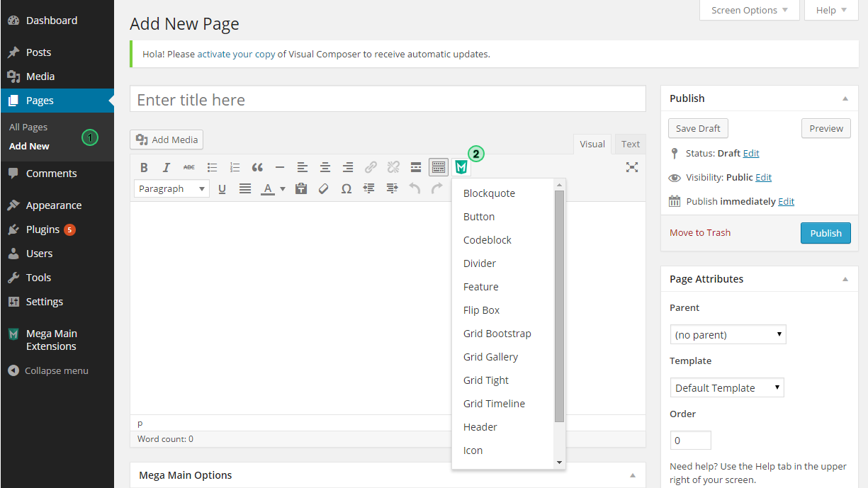Image resolution: width=868 pixels, height=488 pixels.
Task: Select Flip Box from shortcode list
Action: pos(481,310)
